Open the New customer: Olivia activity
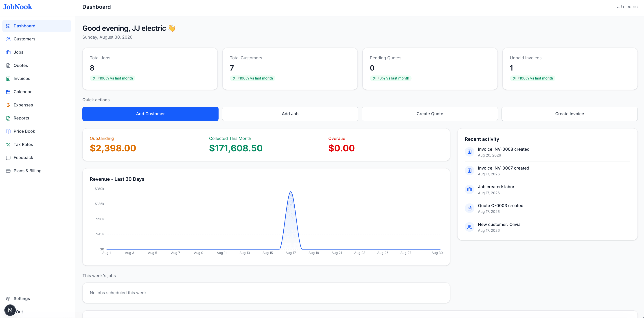This screenshot has width=644, height=318. click(547, 227)
